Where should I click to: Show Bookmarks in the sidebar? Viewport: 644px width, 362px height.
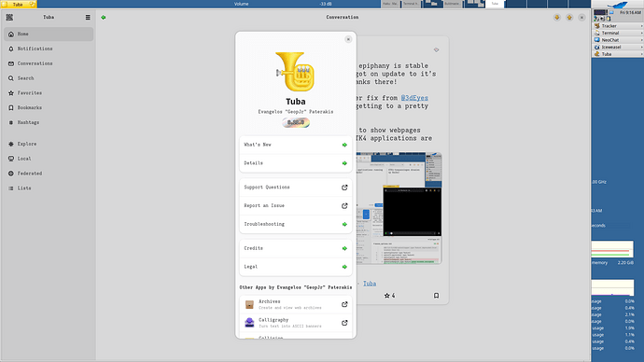tap(49, 107)
